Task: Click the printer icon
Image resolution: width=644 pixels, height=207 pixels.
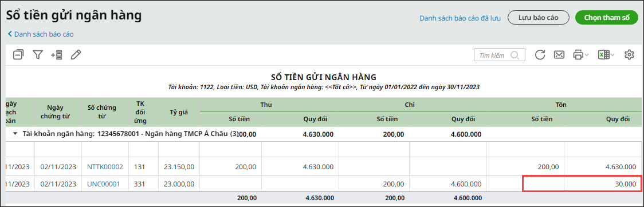Action: tap(578, 55)
